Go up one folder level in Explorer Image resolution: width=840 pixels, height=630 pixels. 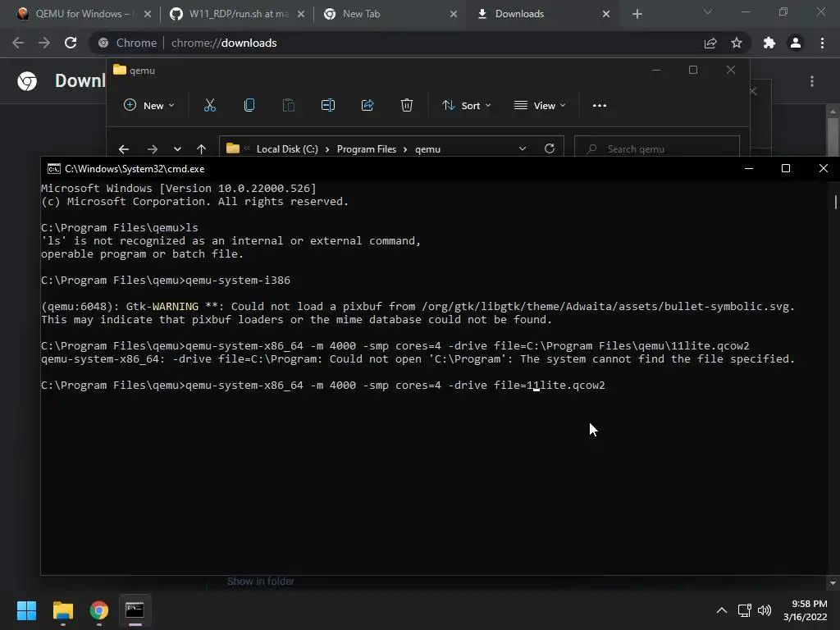[202, 149]
